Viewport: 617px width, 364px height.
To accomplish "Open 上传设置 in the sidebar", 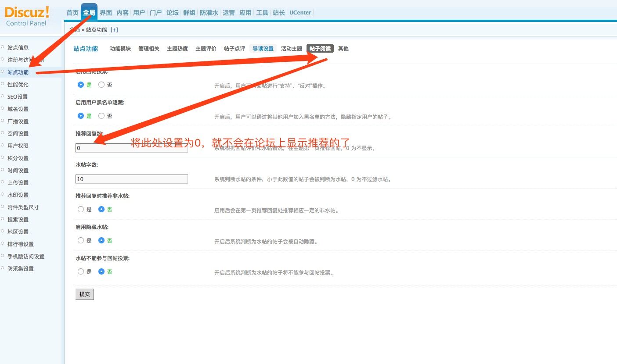I will (18, 183).
